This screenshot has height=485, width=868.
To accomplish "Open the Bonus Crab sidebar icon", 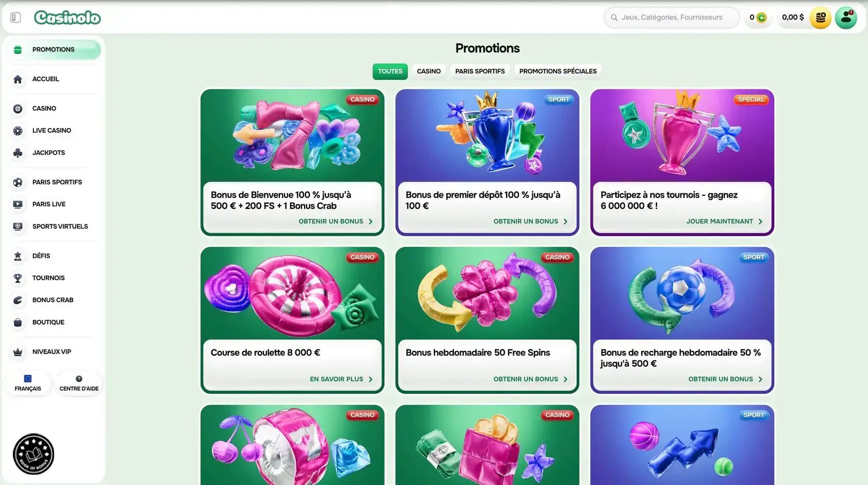I will (x=18, y=300).
